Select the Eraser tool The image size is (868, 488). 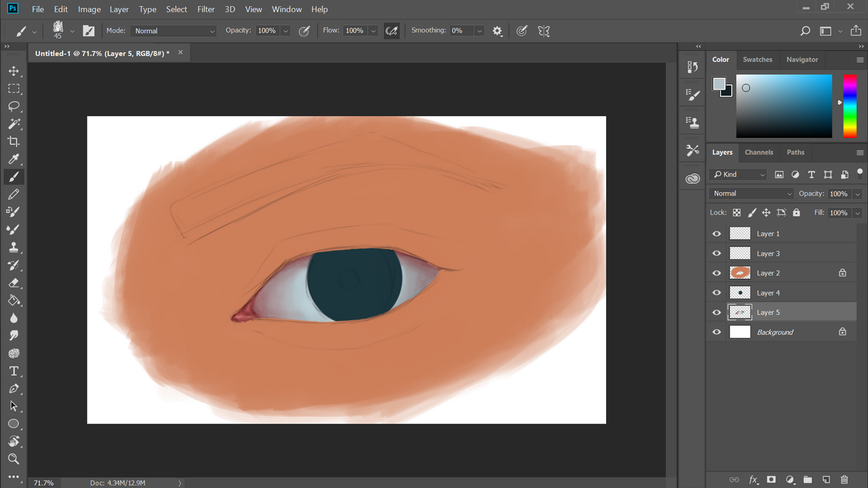[x=14, y=283]
